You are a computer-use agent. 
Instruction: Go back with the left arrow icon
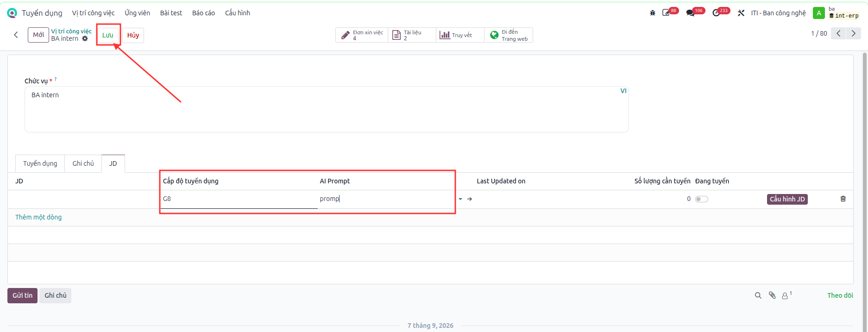[x=16, y=35]
